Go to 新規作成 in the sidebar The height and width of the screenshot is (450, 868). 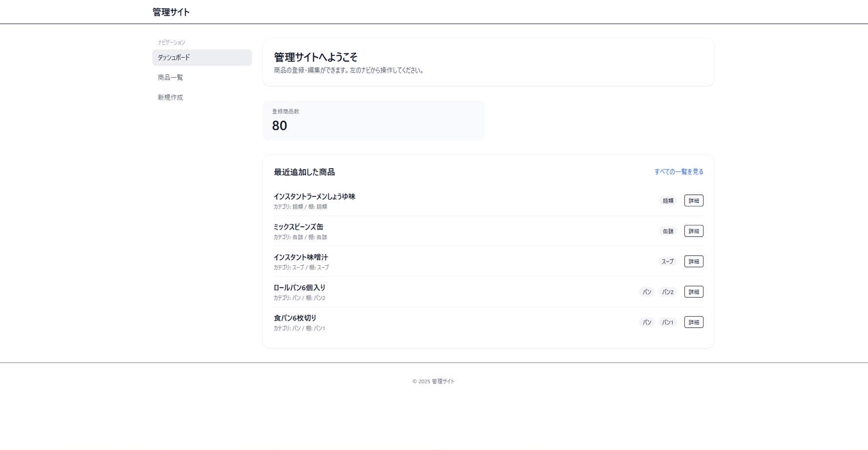pyautogui.click(x=170, y=98)
